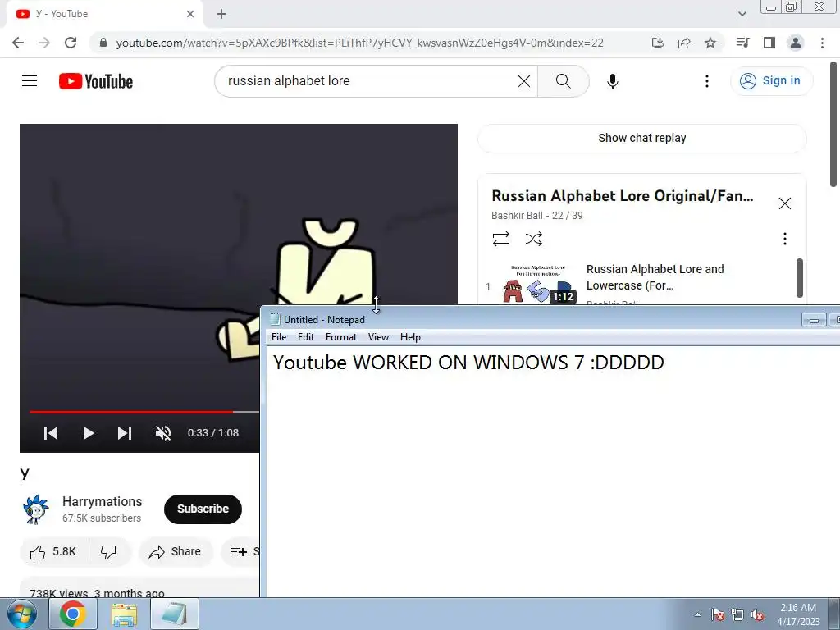Show hidden tray icons arrow
The width and height of the screenshot is (840, 630).
click(697, 614)
